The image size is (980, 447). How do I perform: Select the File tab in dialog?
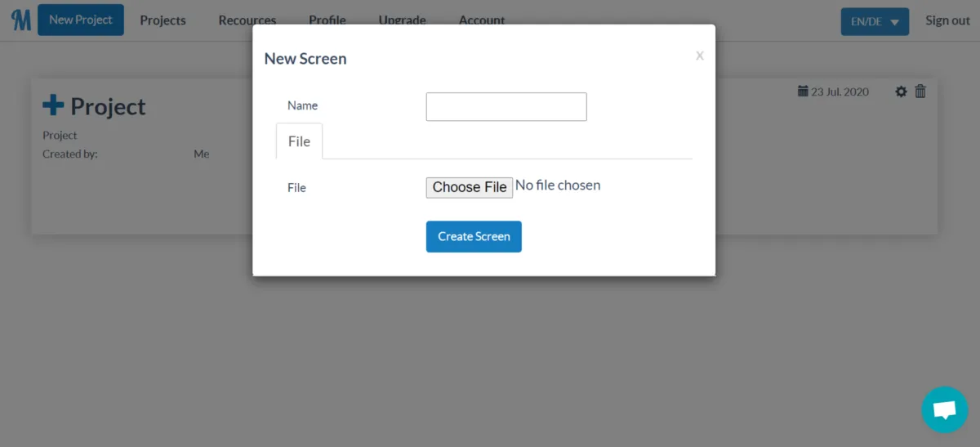pyautogui.click(x=299, y=141)
